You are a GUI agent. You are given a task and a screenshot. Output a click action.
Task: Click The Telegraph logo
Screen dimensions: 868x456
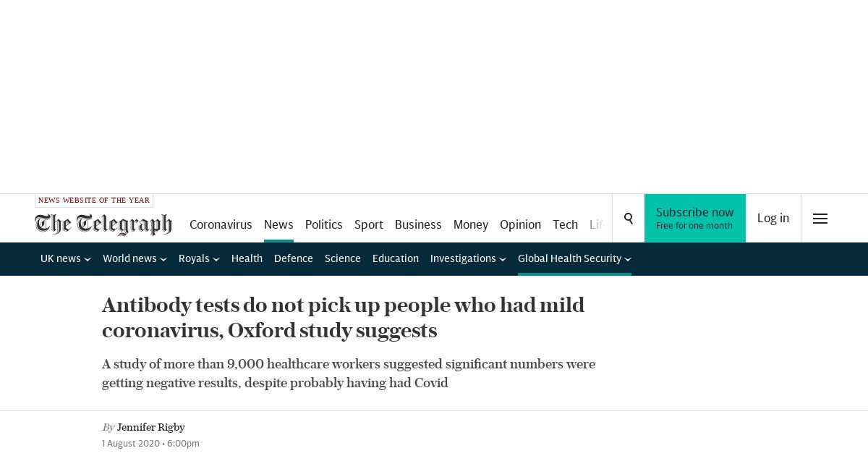pos(103,224)
